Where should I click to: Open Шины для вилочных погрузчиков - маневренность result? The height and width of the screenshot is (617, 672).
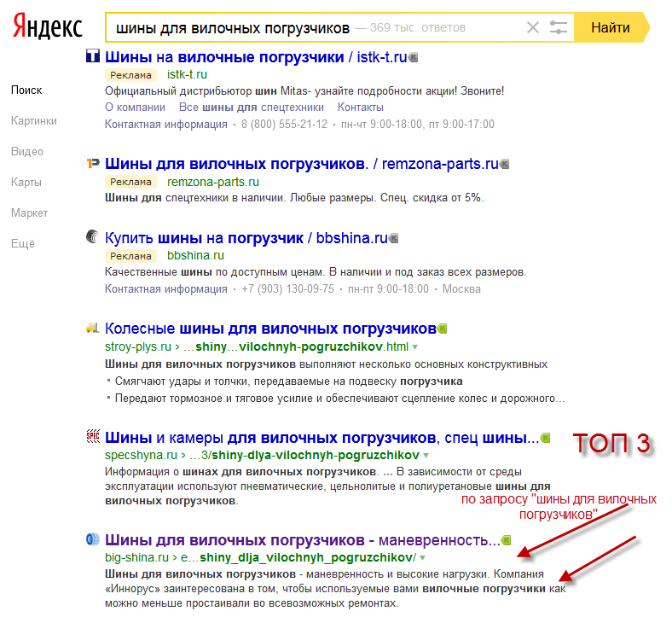pyautogui.click(x=303, y=540)
